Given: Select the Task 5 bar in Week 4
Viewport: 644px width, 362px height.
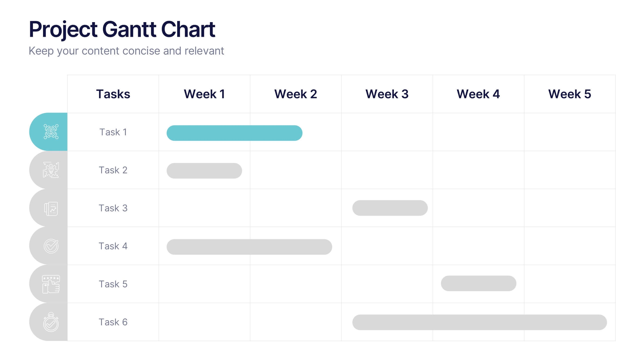Looking at the screenshot, I should 478,283.
